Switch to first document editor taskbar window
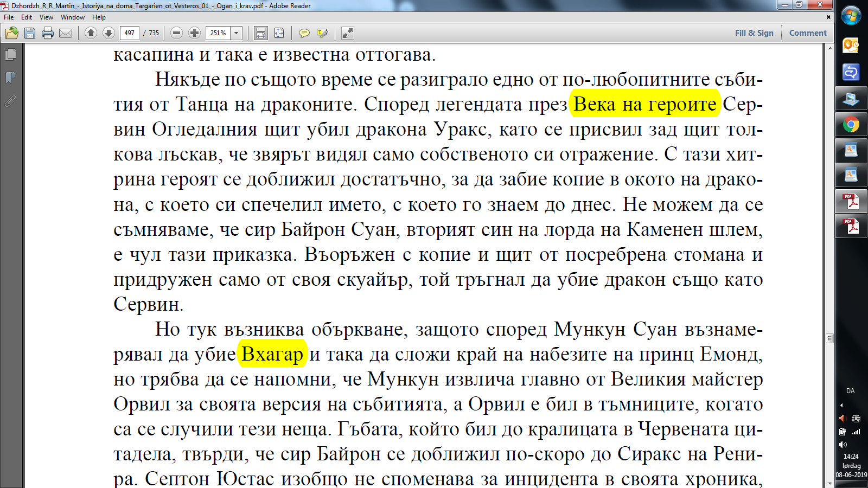 click(x=851, y=150)
